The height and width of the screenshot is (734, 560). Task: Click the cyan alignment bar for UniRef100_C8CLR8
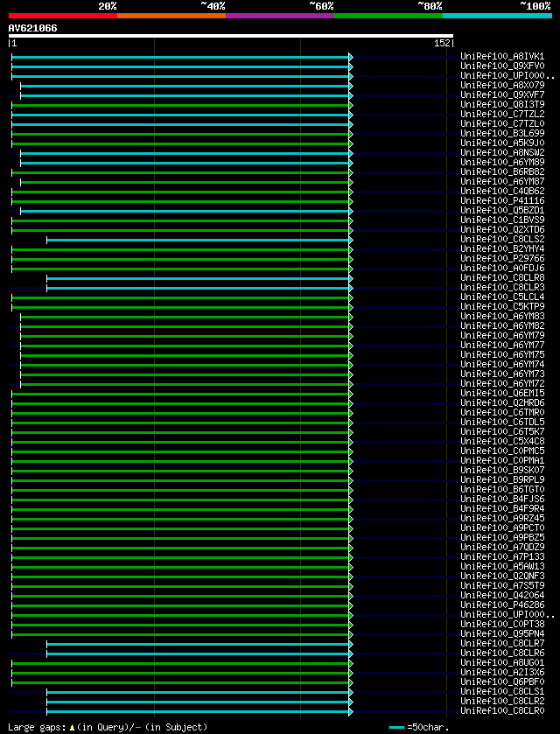[198, 278]
